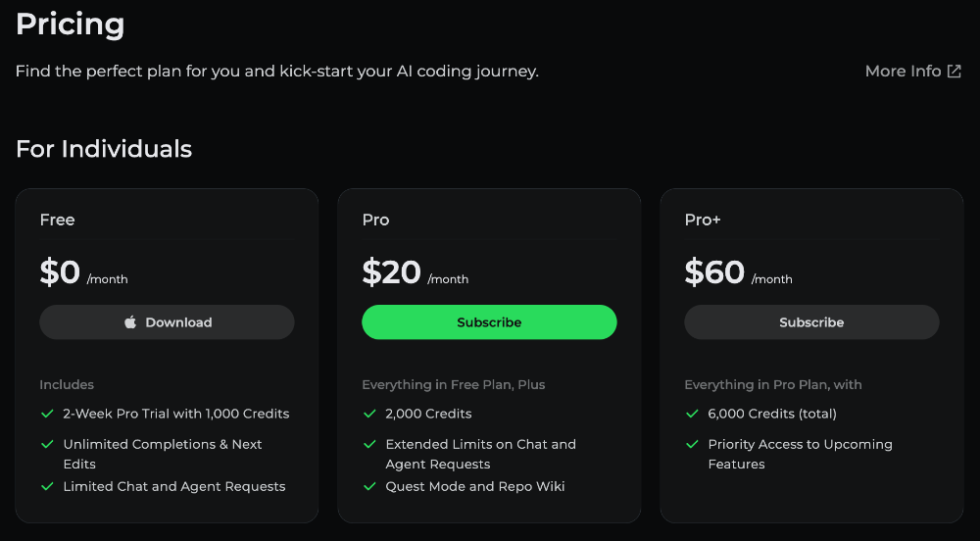Screen dimensions: 980x541
Task: Click the More Info link
Action: click(903, 72)
